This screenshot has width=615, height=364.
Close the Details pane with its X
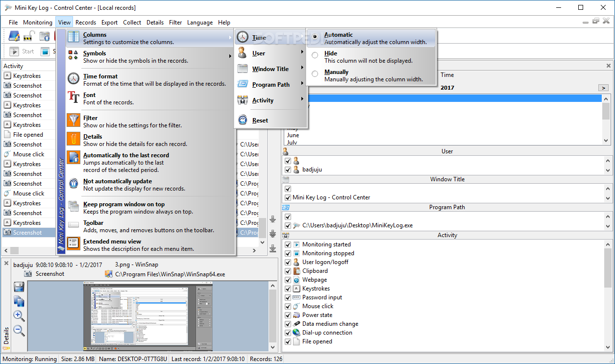[x=6, y=263]
